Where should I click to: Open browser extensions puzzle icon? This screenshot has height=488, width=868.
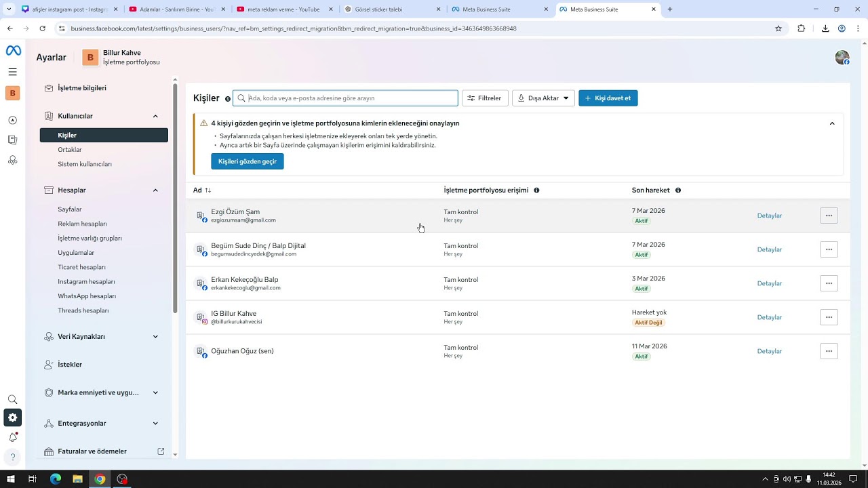802,28
